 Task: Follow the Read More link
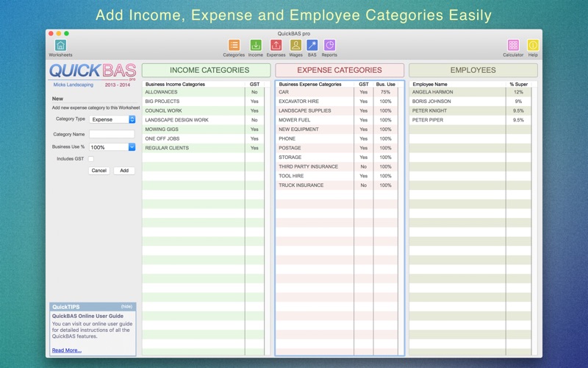[x=66, y=350]
